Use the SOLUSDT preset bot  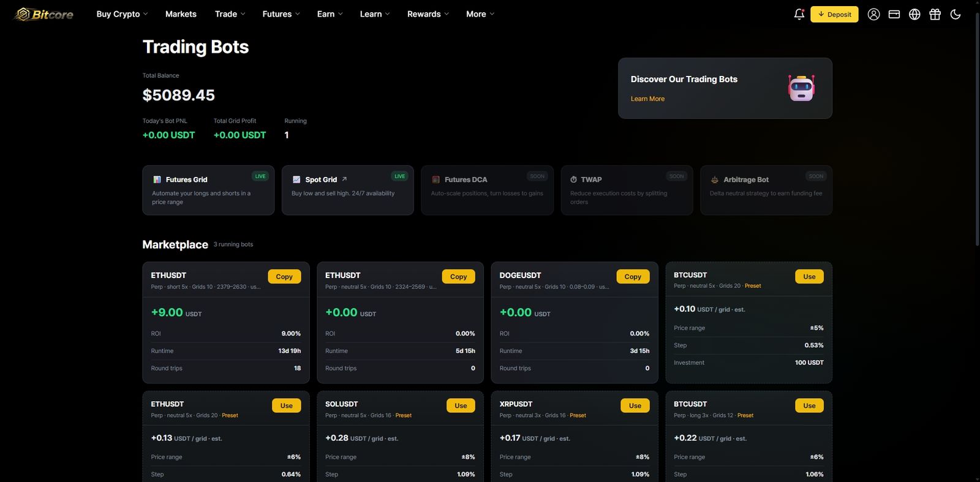click(461, 405)
